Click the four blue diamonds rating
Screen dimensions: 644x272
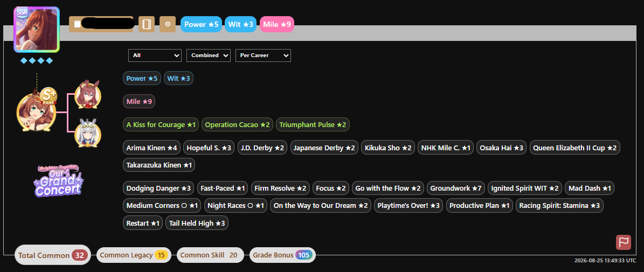[37, 61]
